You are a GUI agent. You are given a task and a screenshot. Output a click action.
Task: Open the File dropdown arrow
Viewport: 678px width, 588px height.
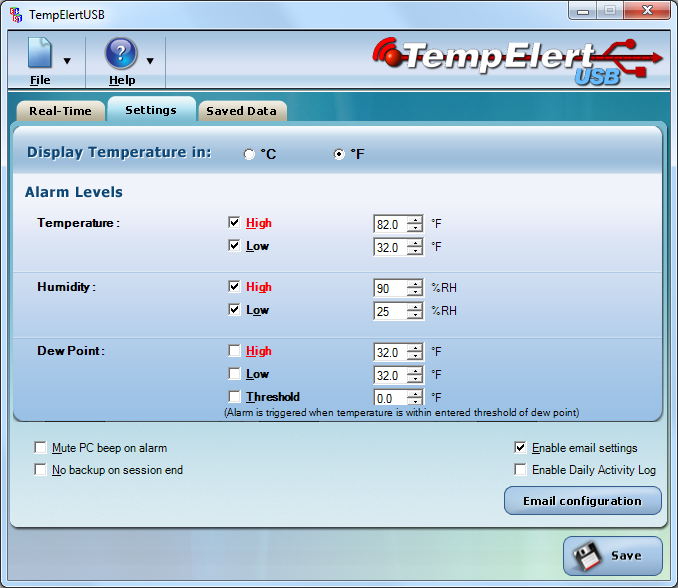[67, 61]
